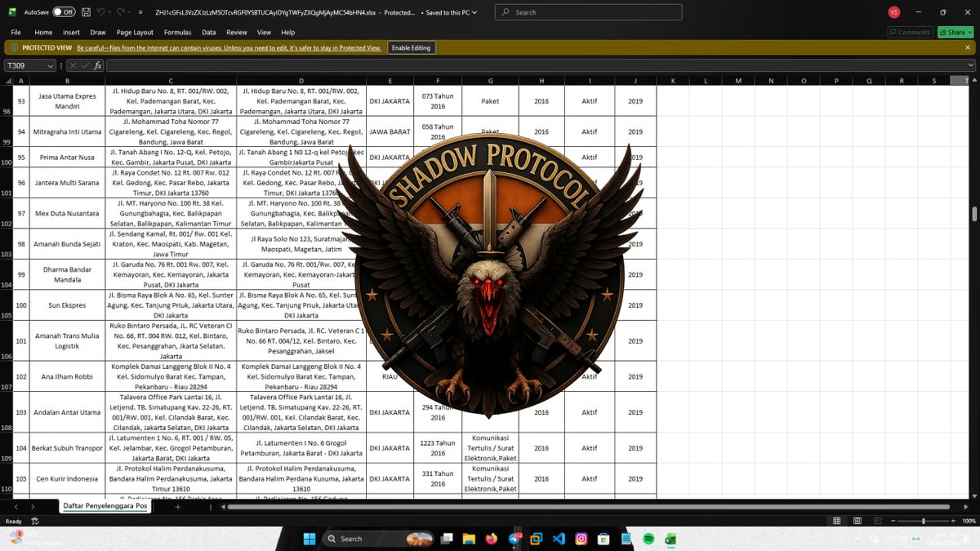The image size is (980, 551).
Task: Click cell 'Mex Duta Nusantara'
Action: pyautogui.click(x=68, y=213)
